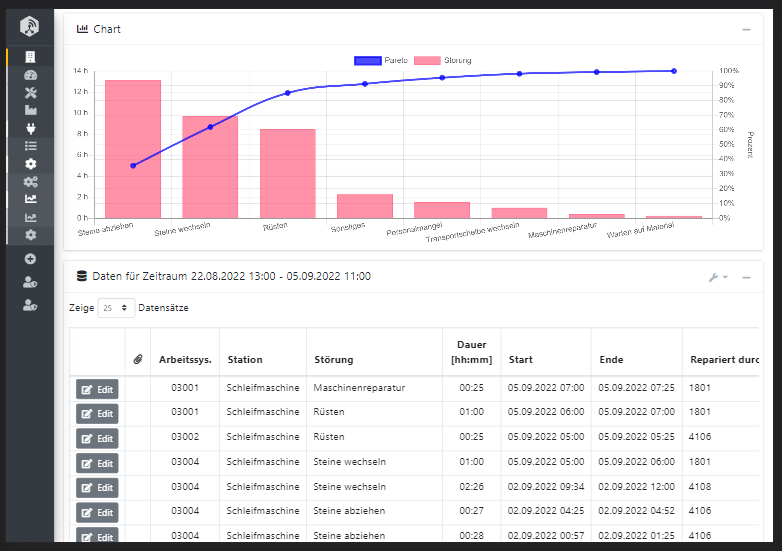This screenshot has width=782, height=551.
Task: Open the building icon in the sidebar
Action: point(30,57)
